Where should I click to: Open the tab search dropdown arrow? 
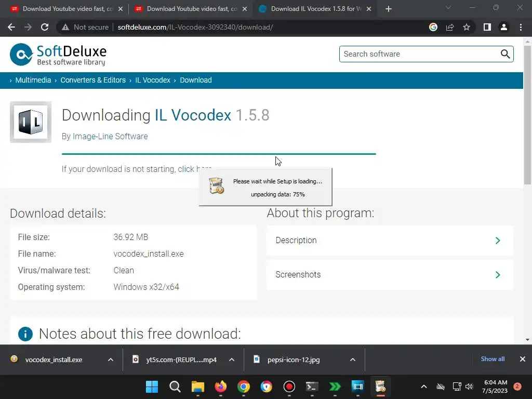[448, 7]
